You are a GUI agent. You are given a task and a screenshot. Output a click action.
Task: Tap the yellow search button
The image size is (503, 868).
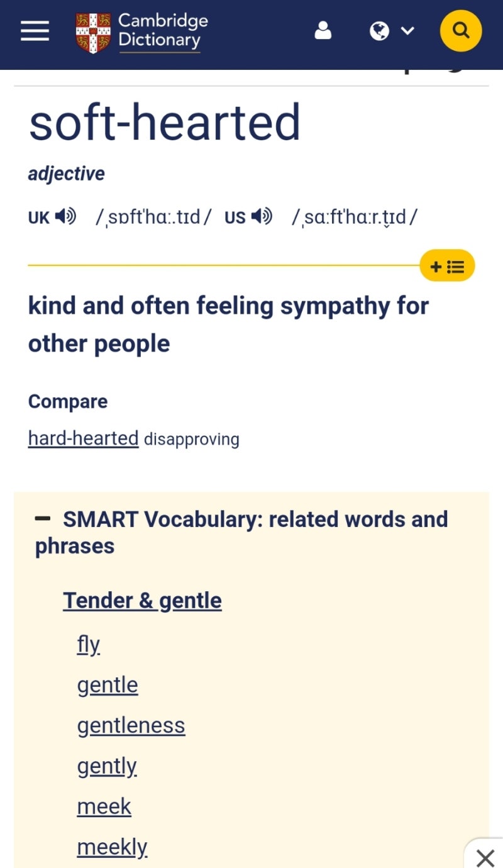tap(461, 31)
